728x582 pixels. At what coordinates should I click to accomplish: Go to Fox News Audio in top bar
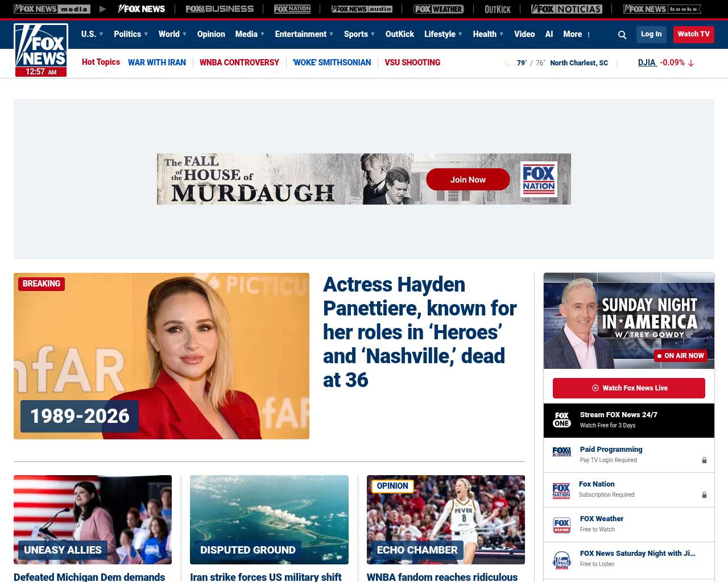point(362,9)
